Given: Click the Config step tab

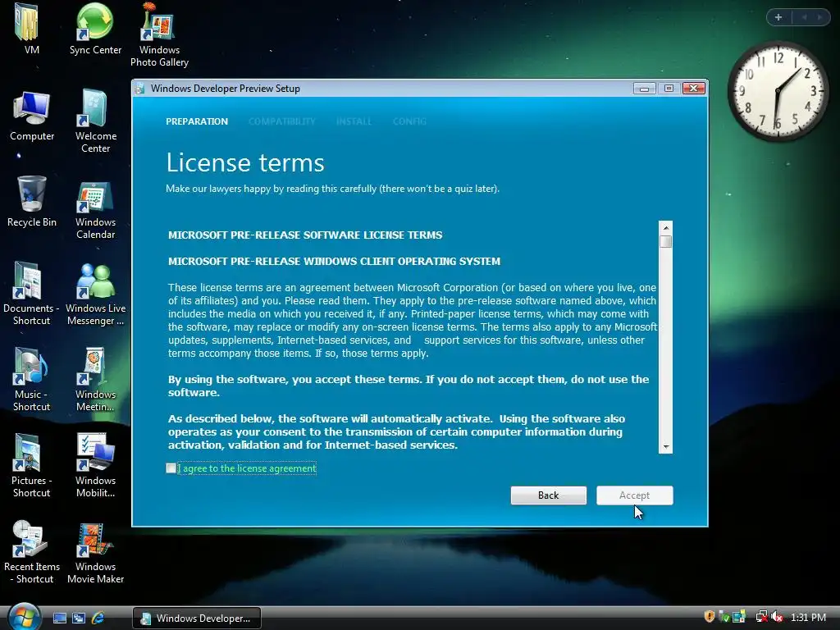Looking at the screenshot, I should pos(409,121).
